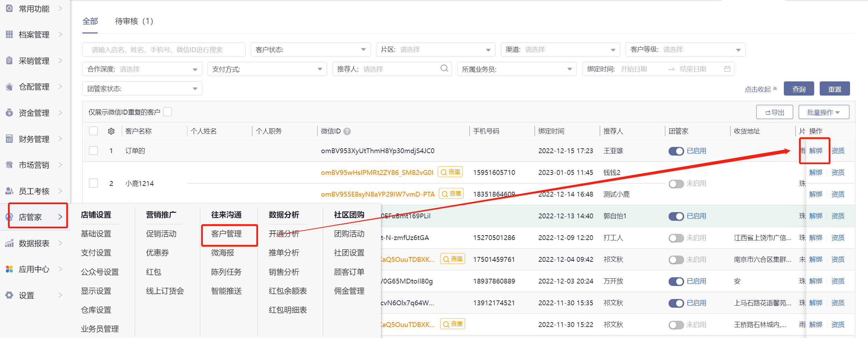This screenshot has height=338, width=868.
Task: Click the 设置 gear icon in sidebar
Action: coord(9,295)
